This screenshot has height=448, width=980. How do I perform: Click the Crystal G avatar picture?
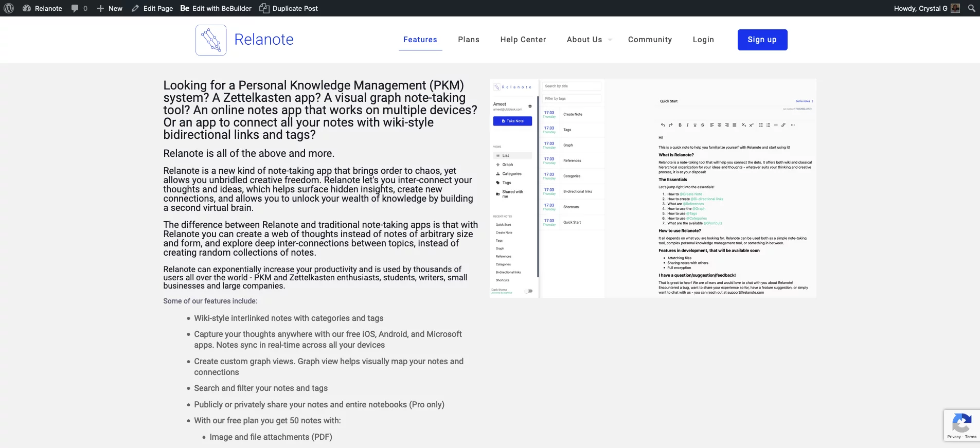[955, 8]
